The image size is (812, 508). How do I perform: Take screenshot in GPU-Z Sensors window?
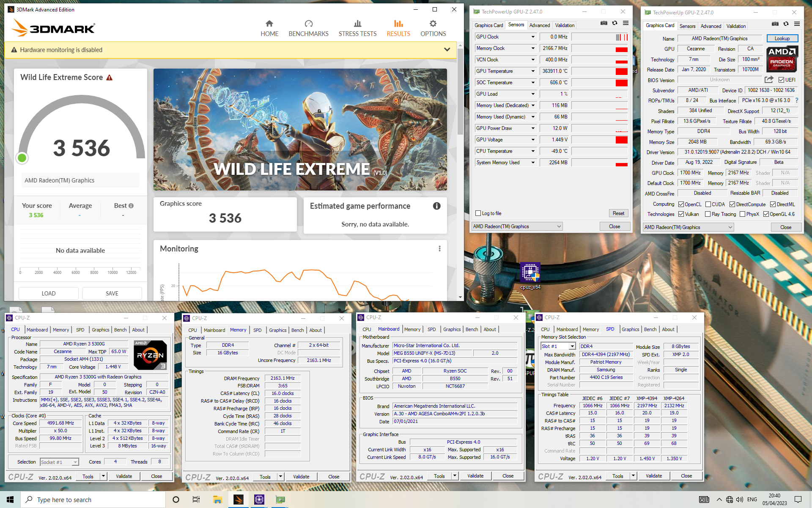tap(604, 23)
